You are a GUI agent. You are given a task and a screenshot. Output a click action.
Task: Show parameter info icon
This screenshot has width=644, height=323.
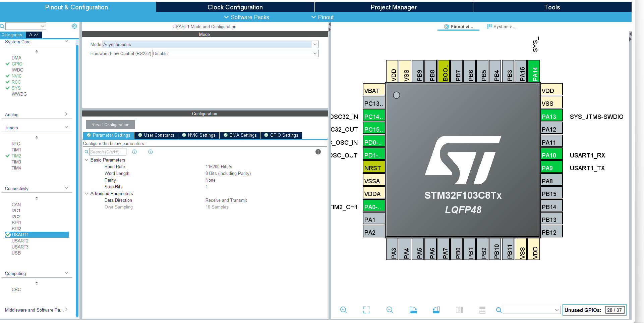point(318,152)
